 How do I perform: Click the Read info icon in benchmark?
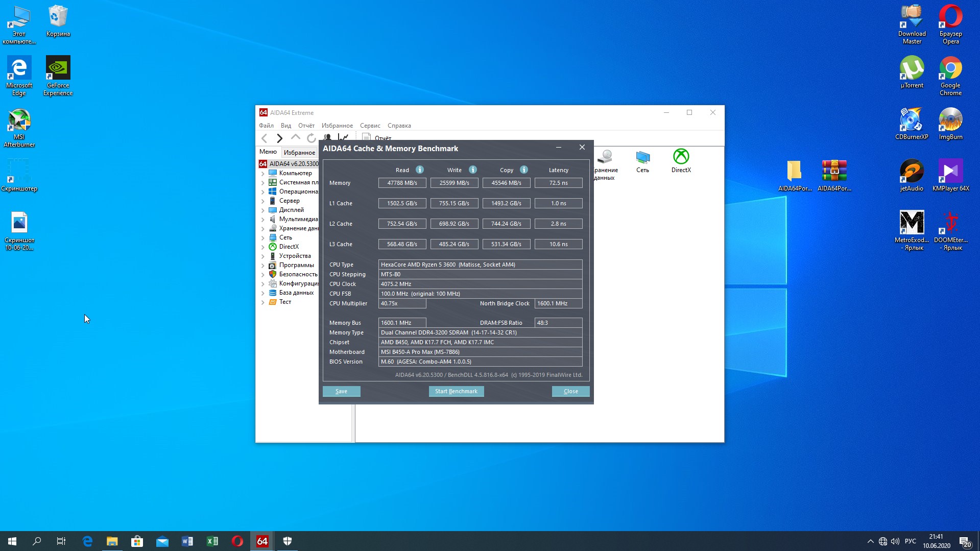419,170
